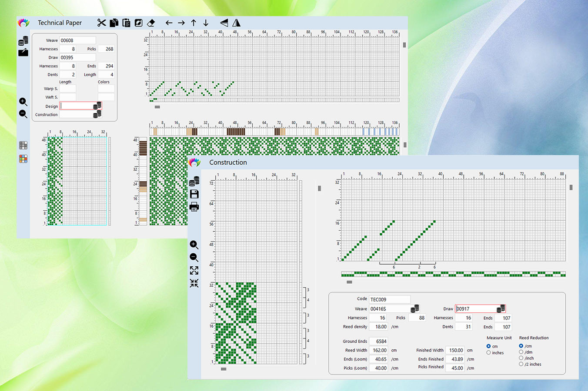This screenshot has width=588, height=391.
Task: Click the flip vertical mirror icon
Action: [224, 23]
